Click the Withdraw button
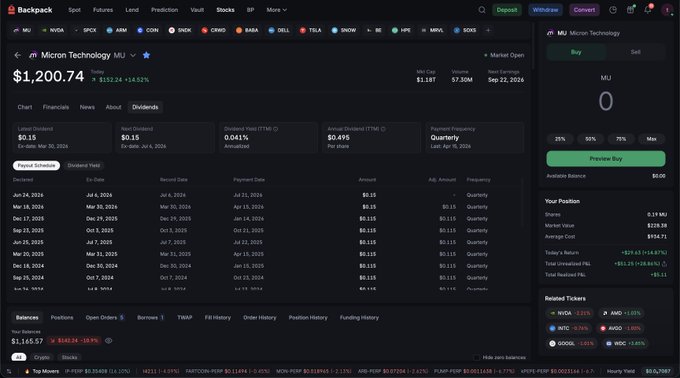This screenshot has height=378, width=680. pyautogui.click(x=545, y=10)
